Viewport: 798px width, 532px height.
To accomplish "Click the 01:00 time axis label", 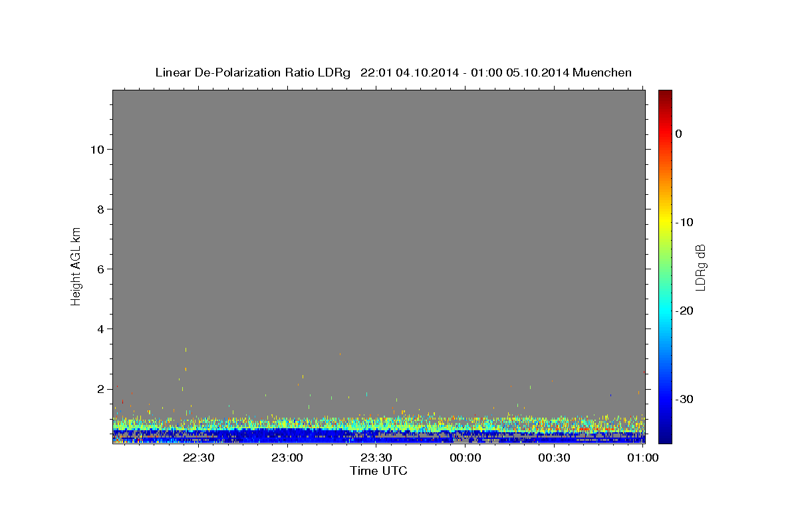I will [x=643, y=458].
